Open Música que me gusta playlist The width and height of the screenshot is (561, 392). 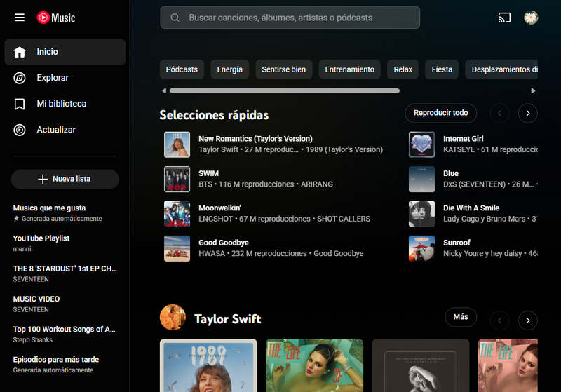(x=49, y=208)
